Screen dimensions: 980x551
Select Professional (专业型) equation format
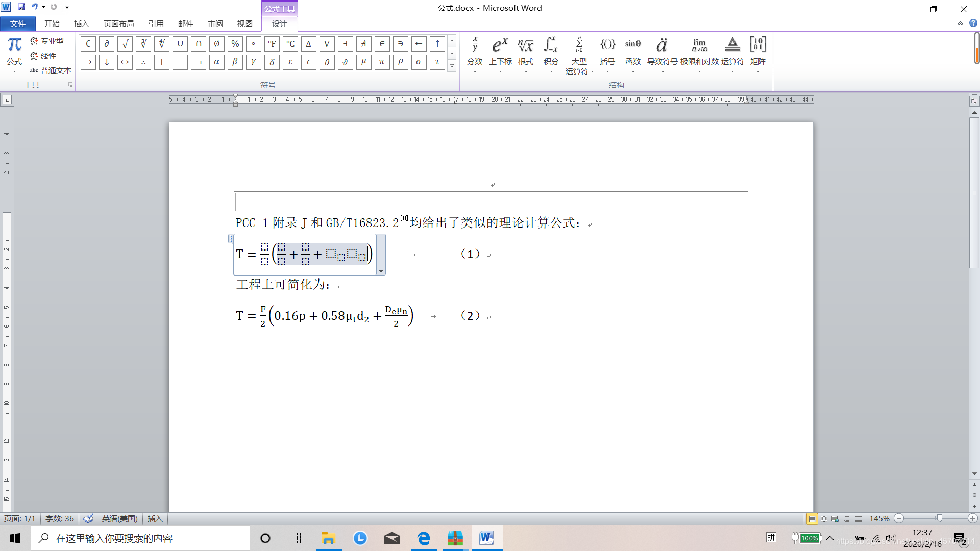pyautogui.click(x=47, y=41)
